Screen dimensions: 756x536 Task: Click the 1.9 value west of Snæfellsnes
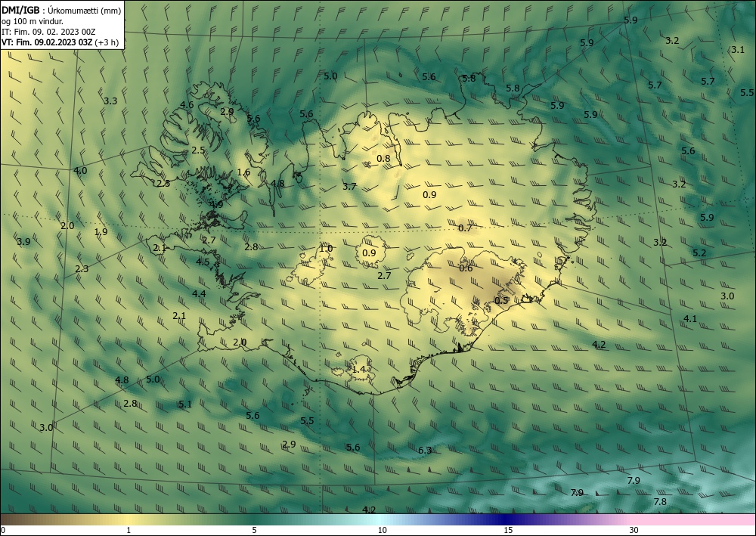coord(101,232)
